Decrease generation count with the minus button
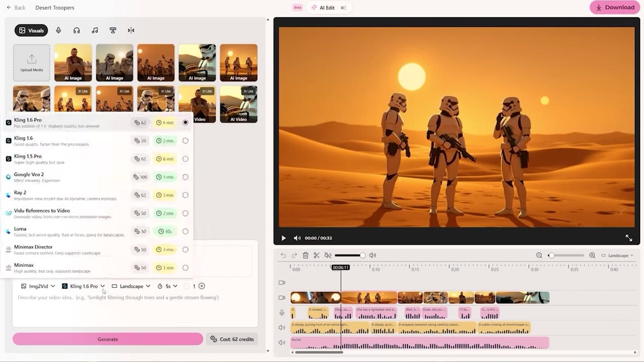The height and width of the screenshot is (362, 644). tap(186, 286)
